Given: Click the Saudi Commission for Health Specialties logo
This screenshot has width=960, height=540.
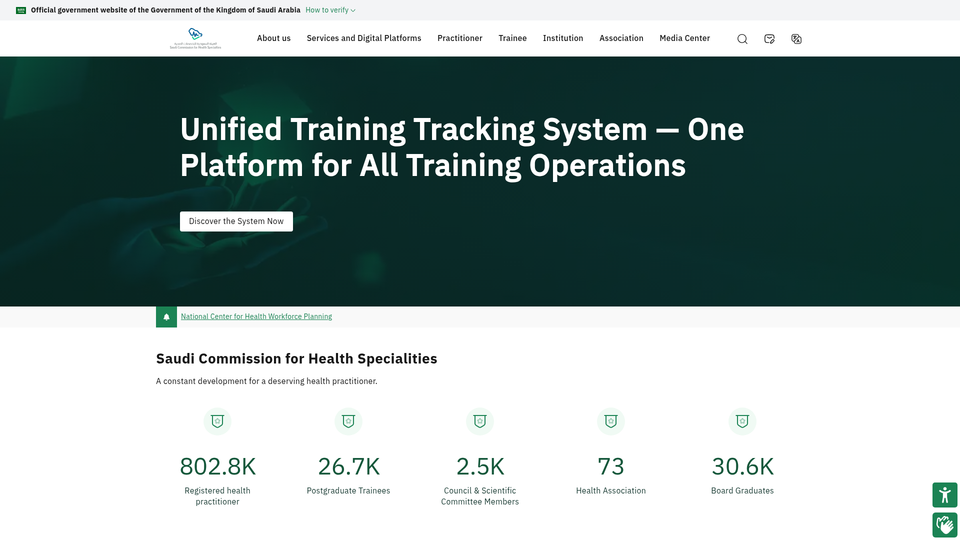Looking at the screenshot, I should pos(195,38).
